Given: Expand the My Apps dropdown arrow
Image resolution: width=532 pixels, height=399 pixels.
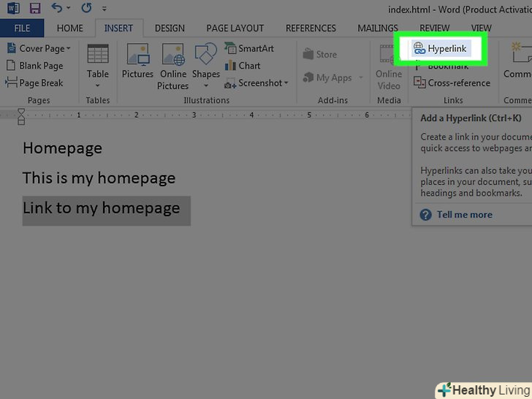Looking at the screenshot, I should [361, 77].
